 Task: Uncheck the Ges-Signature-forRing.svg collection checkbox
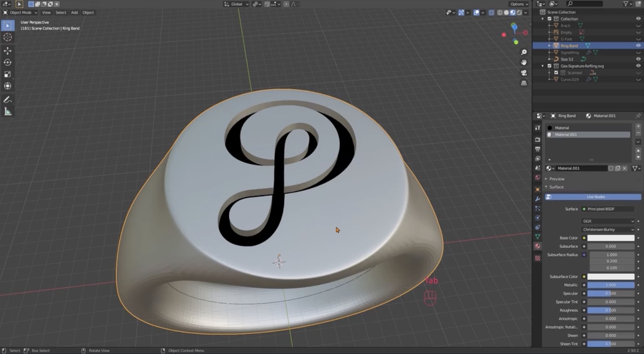[550, 66]
